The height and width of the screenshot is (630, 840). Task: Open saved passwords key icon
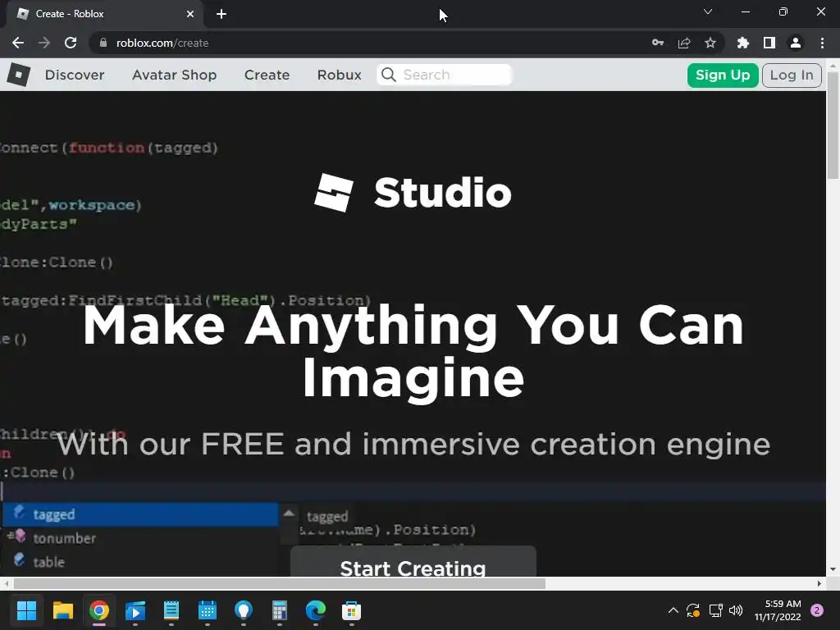[658, 43]
